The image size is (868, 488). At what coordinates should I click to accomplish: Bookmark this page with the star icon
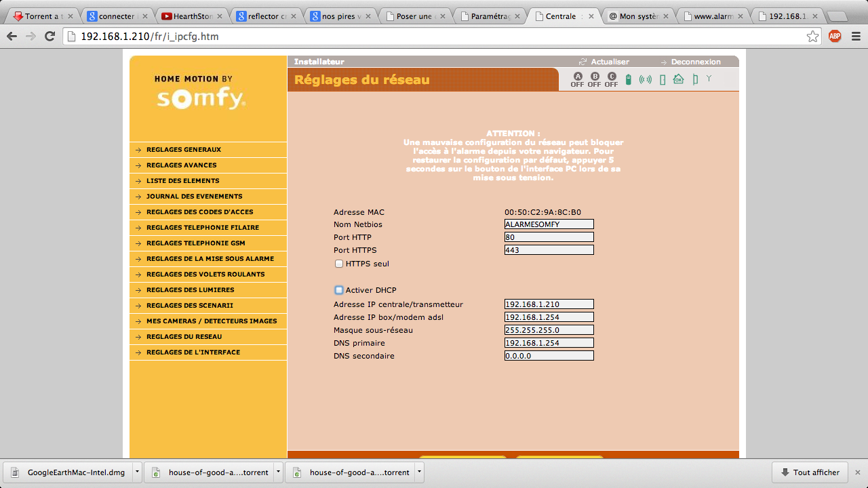coord(812,37)
